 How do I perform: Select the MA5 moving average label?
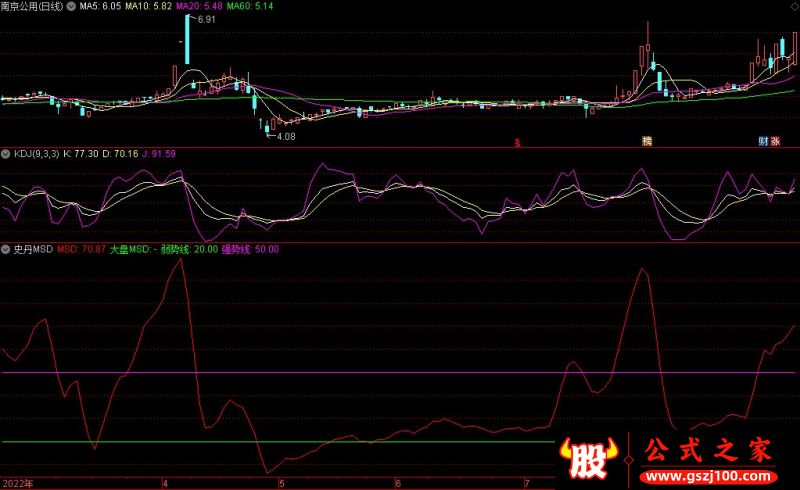coord(100,6)
